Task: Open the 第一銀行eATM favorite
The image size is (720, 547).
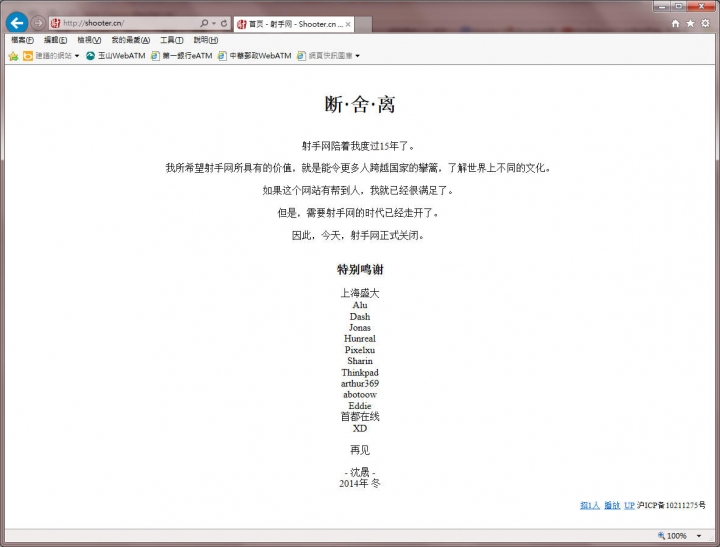Action: pos(182,56)
